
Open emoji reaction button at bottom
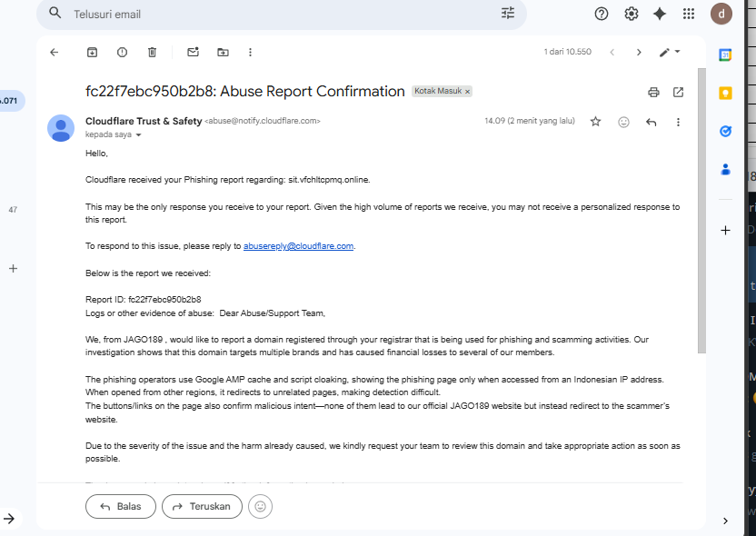[261, 506]
